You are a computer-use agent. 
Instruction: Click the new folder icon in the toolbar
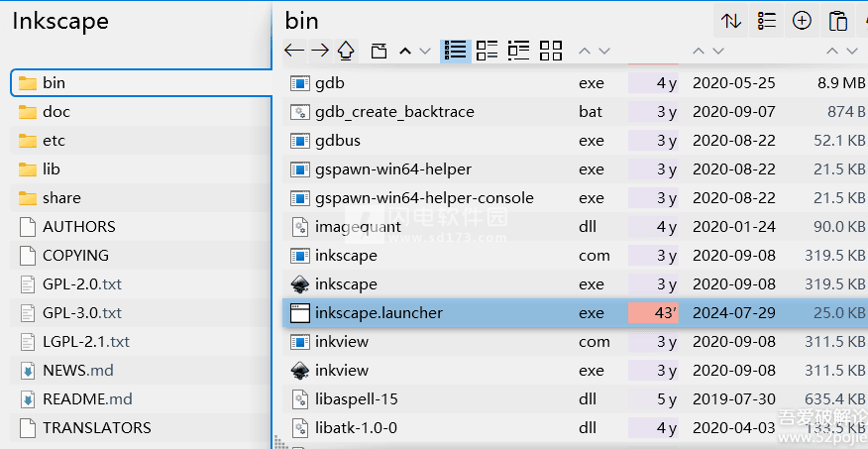pyautogui.click(x=379, y=51)
